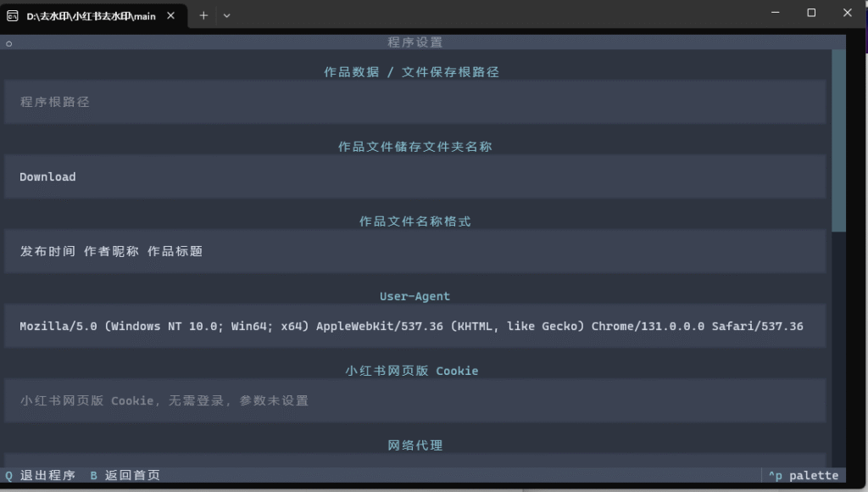
Task: Expand the new tab profile dropdown
Action: [x=226, y=15]
